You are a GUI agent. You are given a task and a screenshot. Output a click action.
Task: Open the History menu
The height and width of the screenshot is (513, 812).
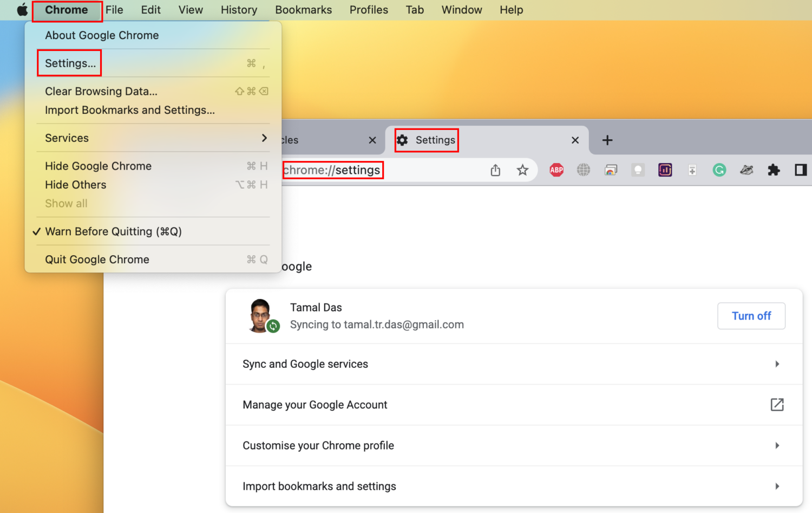point(239,10)
